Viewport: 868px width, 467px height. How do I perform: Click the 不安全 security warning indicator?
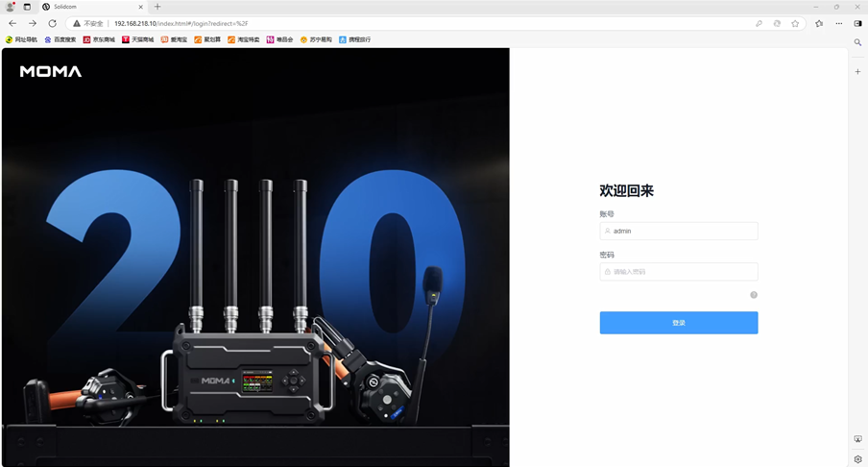[88, 24]
